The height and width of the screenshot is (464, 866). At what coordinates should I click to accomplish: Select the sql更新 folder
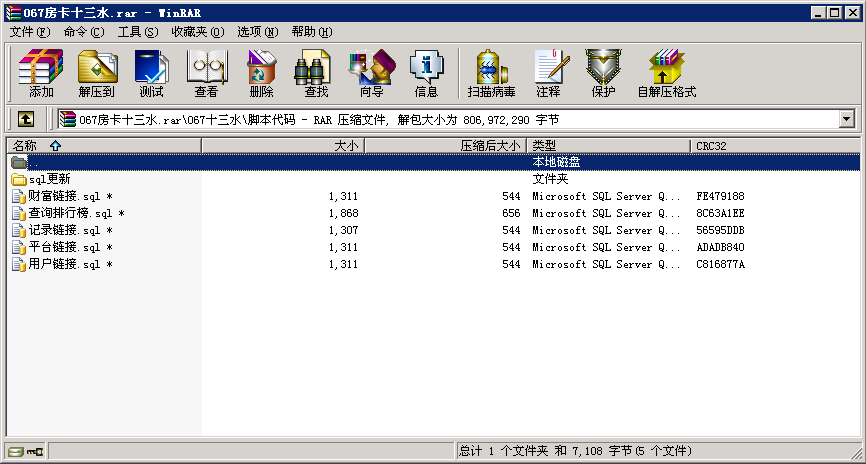[x=49, y=179]
